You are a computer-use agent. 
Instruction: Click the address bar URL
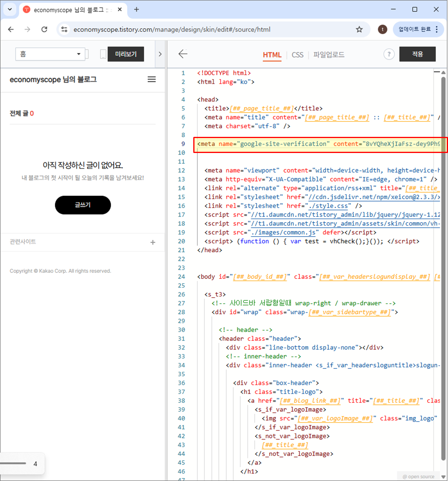(x=172, y=30)
